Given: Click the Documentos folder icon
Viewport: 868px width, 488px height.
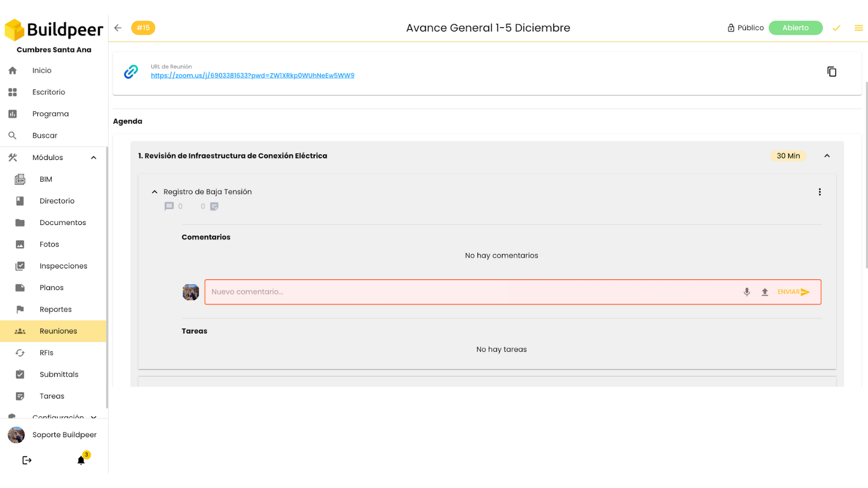Looking at the screenshot, I should click(20, 222).
